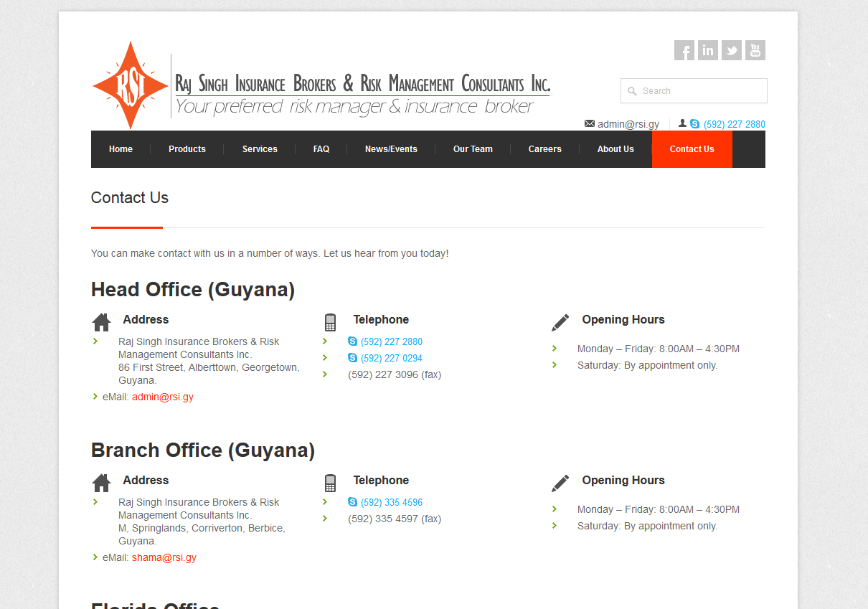The height and width of the screenshot is (609, 868).
Task: Click the Skype icon in header phone
Action: coord(694,124)
